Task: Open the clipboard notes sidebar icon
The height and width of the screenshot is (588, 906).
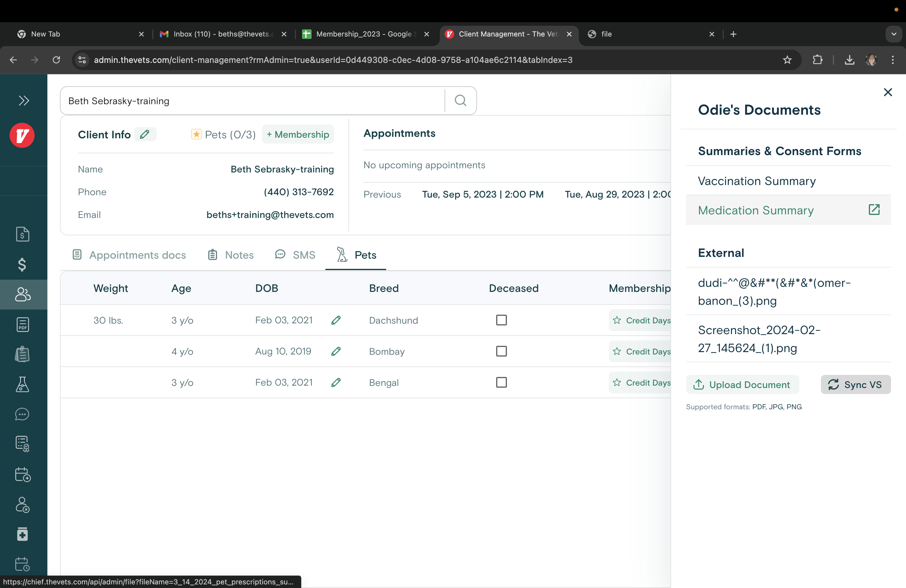Action: [x=22, y=354]
